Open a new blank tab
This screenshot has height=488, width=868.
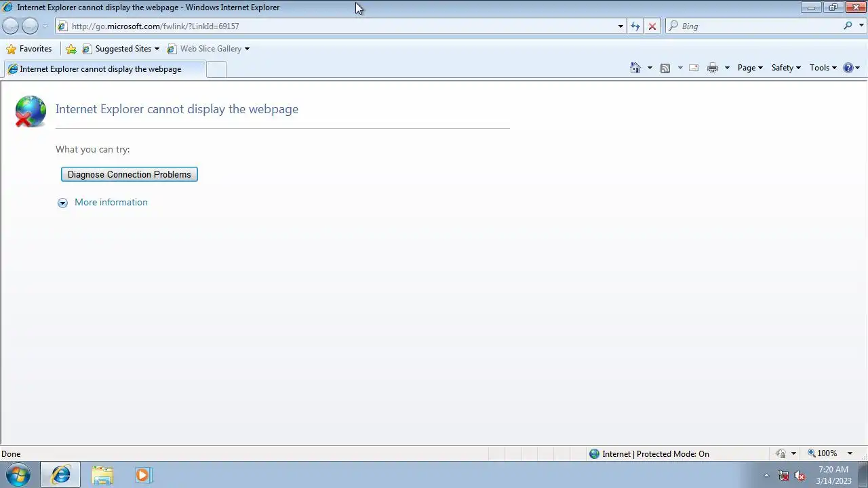216,69
